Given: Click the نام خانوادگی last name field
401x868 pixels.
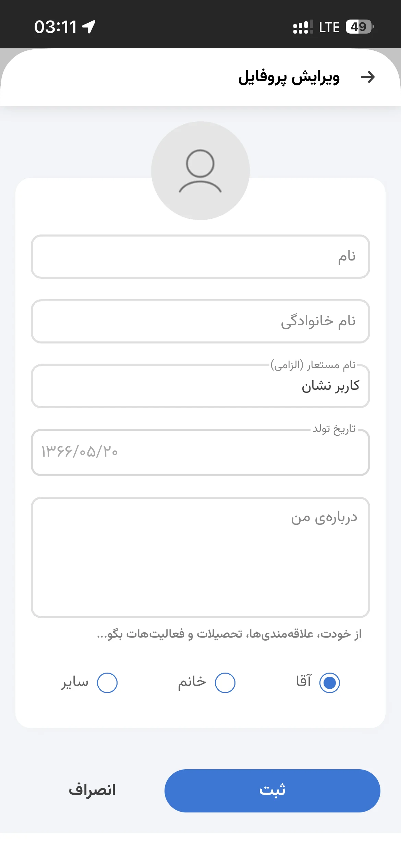Looking at the screenshot, I should click(x=200, y=321).
